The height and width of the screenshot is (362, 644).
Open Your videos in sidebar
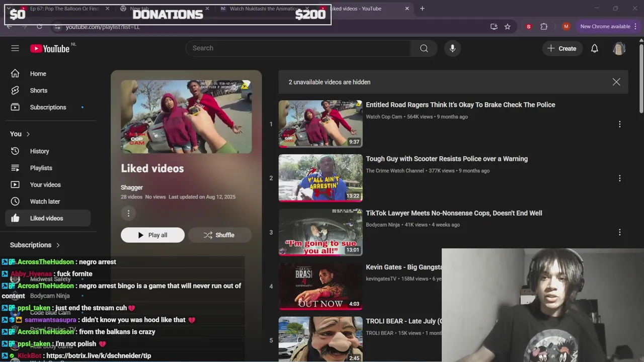tap(48, 185)
